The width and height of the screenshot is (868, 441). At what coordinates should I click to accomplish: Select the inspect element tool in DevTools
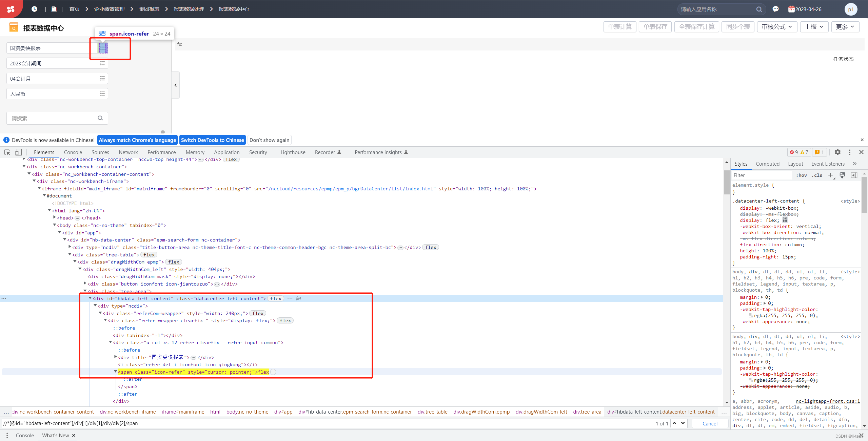(x=7, y=152)
